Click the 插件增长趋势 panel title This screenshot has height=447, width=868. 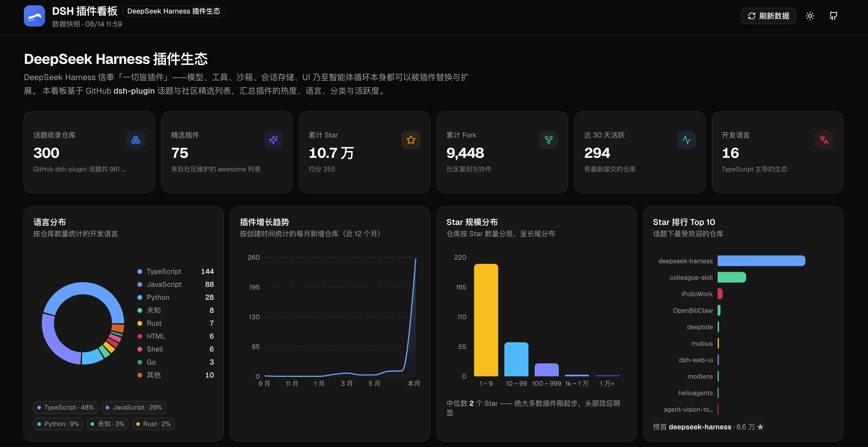(x=264, y=222)
